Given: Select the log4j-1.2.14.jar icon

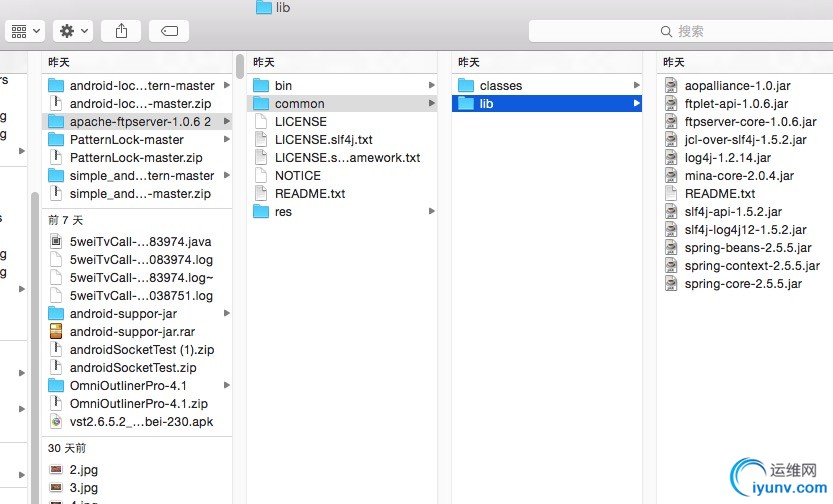Looking at the screenshot, I should coord(672,158).
